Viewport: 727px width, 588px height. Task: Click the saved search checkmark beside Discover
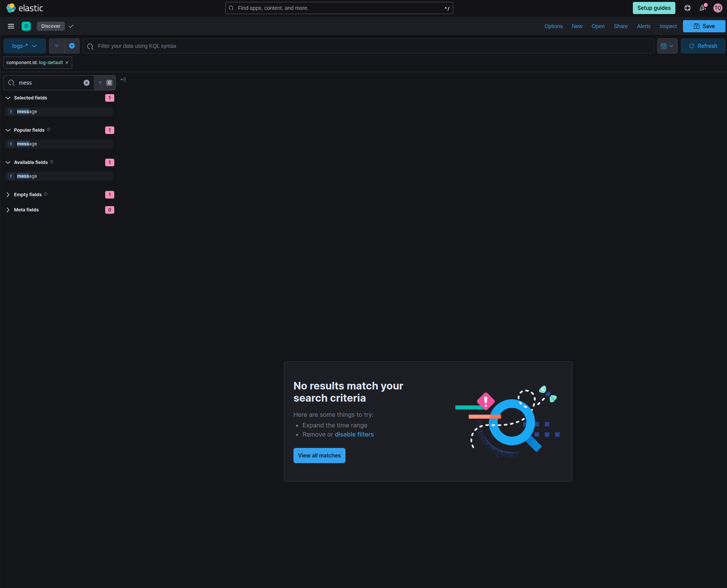point(71,26)
